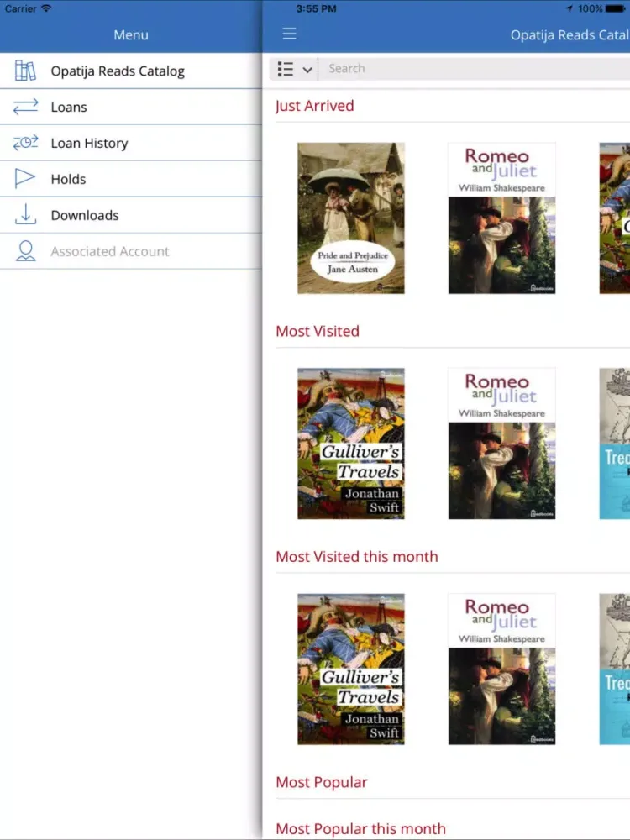Open Gulliver's Travels under Most Visited this month

tap(351, 669)
